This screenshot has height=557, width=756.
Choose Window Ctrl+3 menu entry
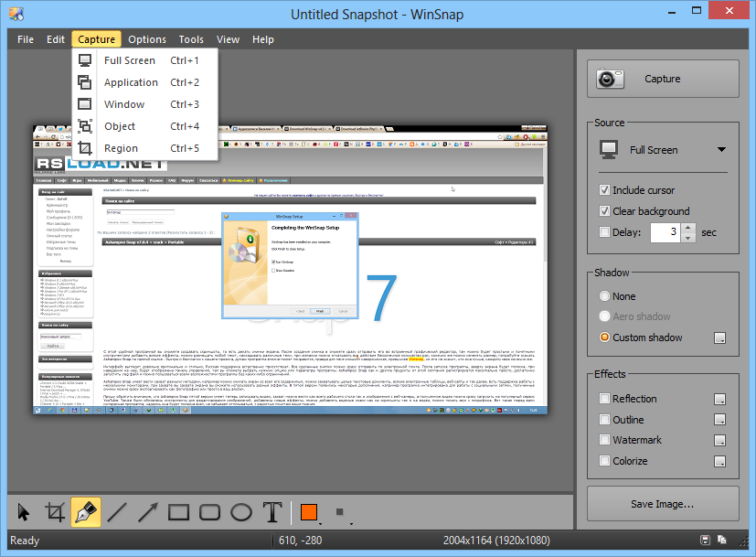click(x=144, y=104)
